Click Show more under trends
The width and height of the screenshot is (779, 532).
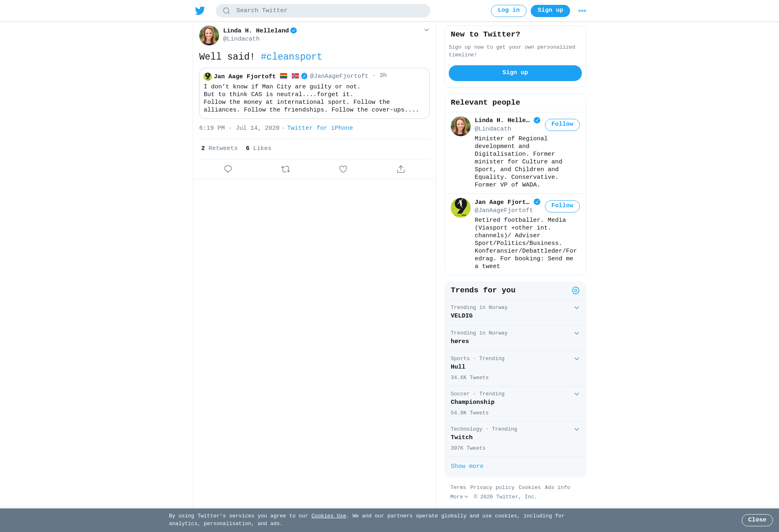coord(467,466)
